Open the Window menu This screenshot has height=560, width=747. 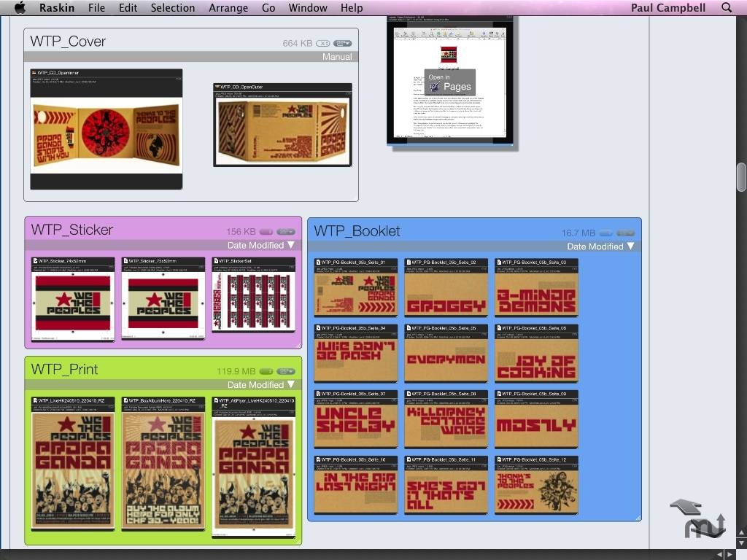point(308,7)
